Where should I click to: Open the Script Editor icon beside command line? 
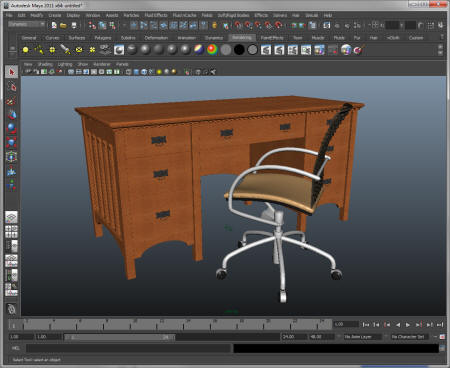tap(442, 348)
